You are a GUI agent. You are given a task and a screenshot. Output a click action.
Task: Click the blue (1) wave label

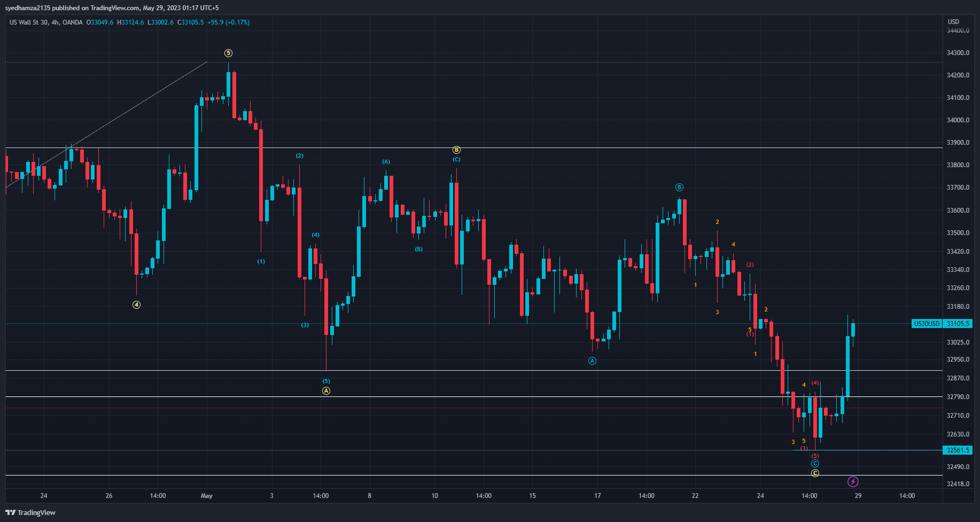coord(261,261)
